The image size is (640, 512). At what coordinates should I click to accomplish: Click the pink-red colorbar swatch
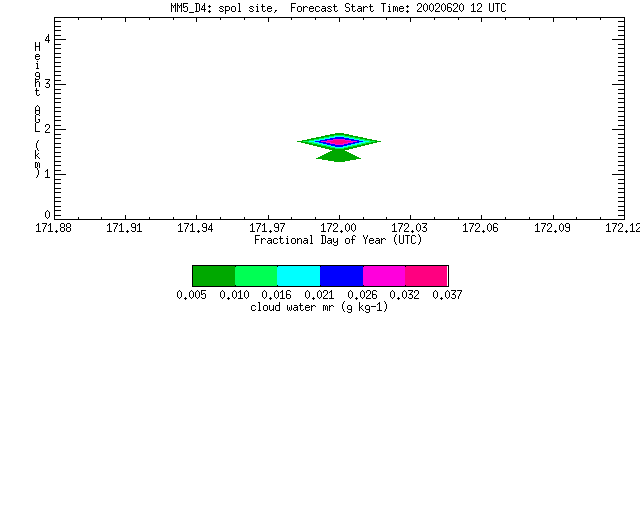pyautogui.click(x=427, y=276)
